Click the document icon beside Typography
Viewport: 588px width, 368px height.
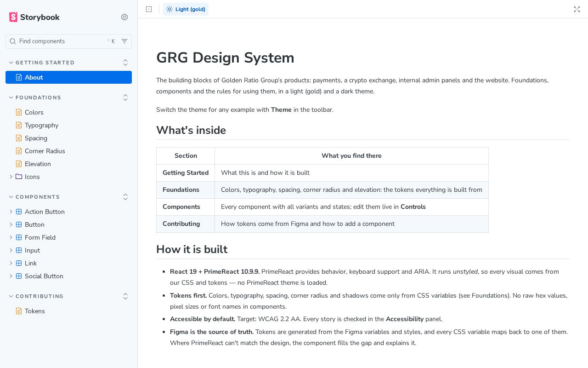tap(19, 125)
